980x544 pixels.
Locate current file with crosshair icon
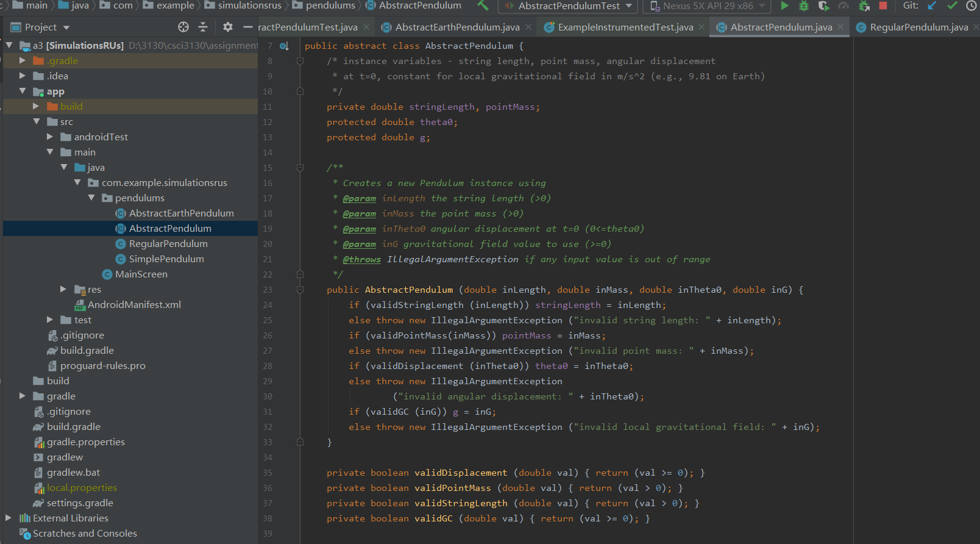click(x=183, y=27)
